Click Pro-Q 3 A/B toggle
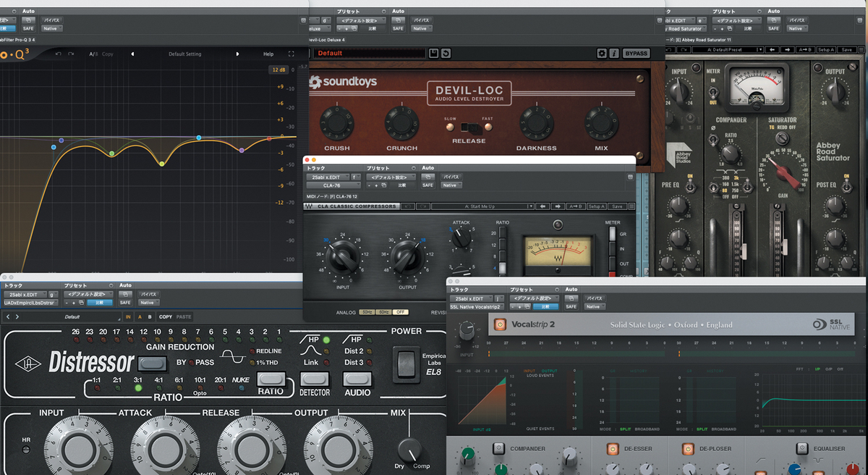The image size is (868, 475). [x=93, y=54]
